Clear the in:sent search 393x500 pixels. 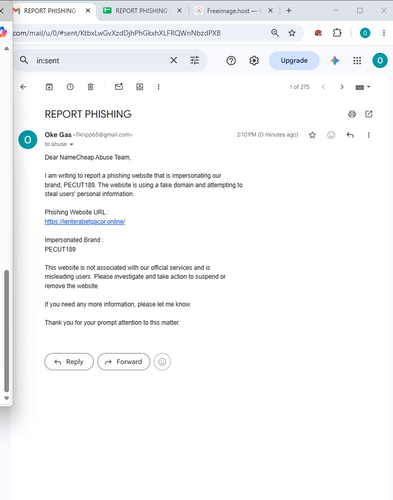point(174,60)
